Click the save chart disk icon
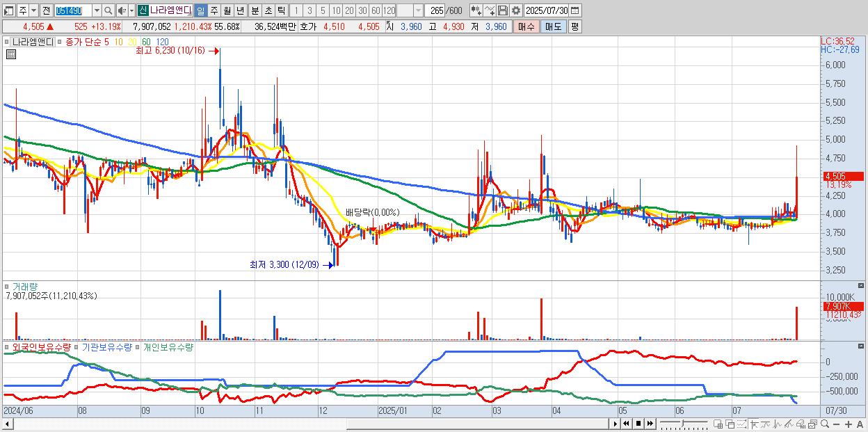 click(503, 11)
